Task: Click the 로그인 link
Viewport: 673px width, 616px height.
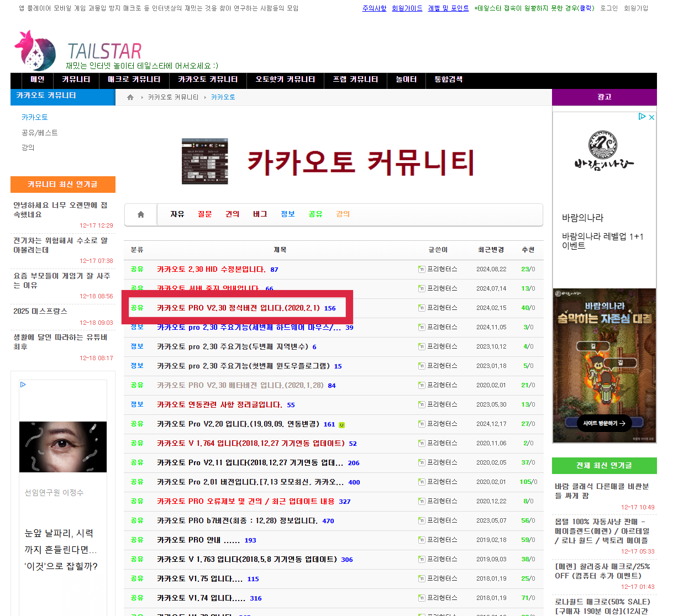Action: (609, 8)
